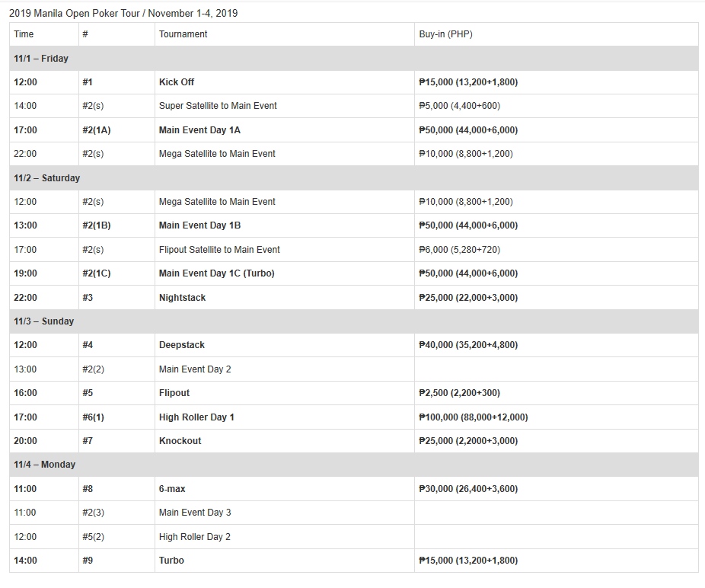Click the '#9' event number cell
This screenshot has height=588, width=705.
click(117, 561)
